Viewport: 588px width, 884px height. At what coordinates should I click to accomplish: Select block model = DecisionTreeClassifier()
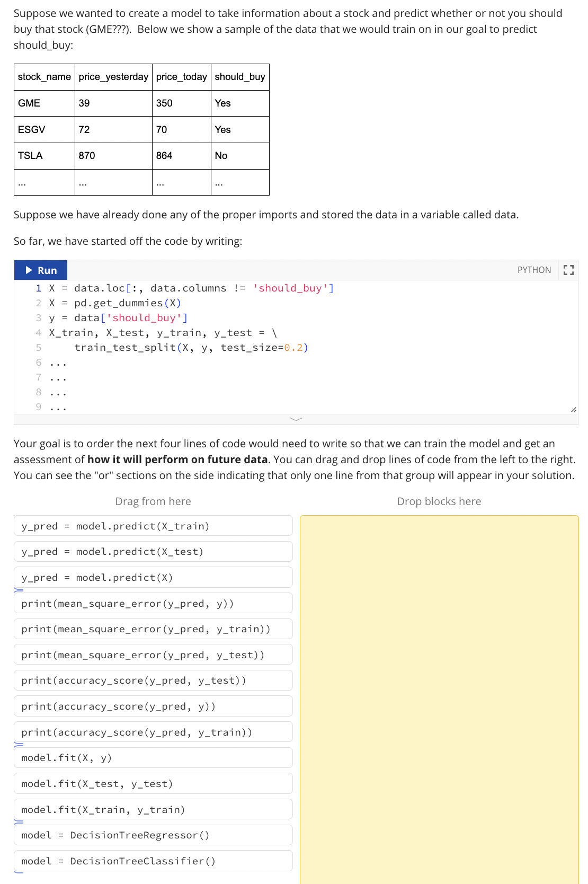pyautogui.click(x=153, y=861)
